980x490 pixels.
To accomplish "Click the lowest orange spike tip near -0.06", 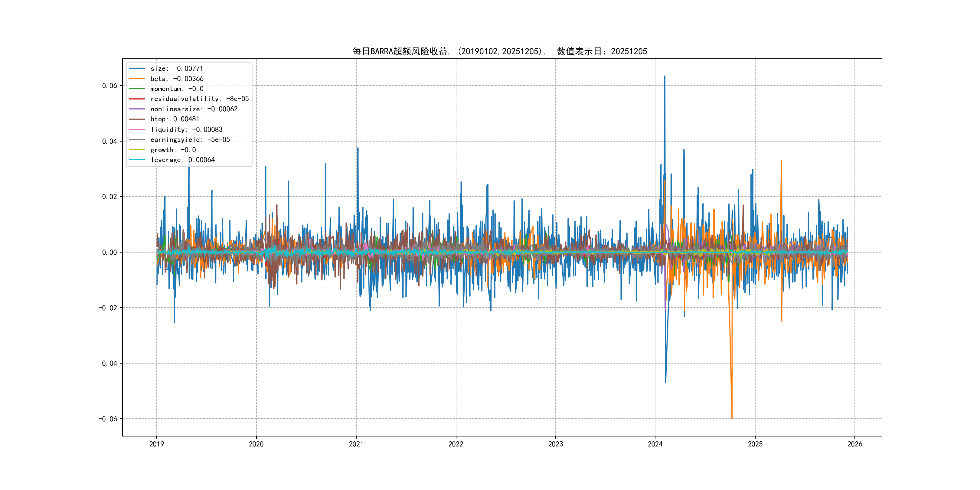I will click(732, 419).
